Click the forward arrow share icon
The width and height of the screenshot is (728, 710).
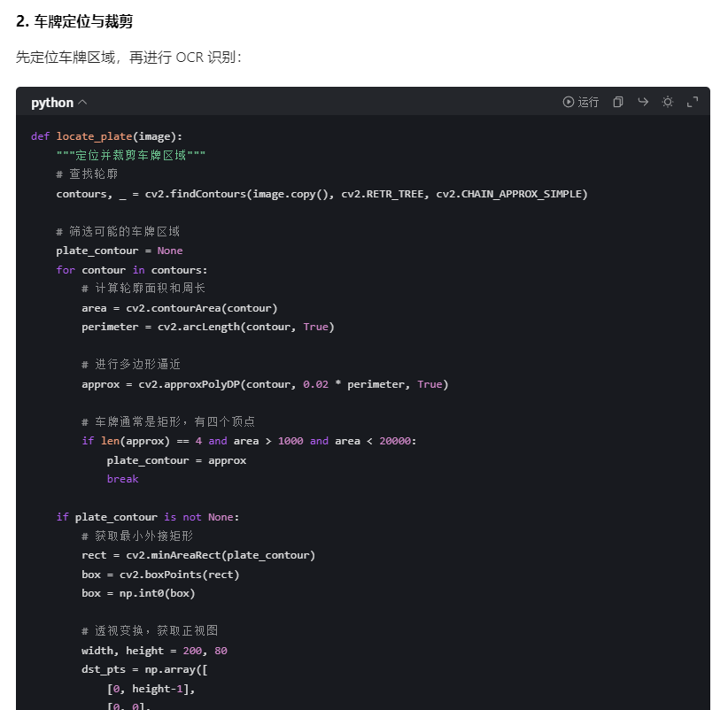(x=642, y=102)
